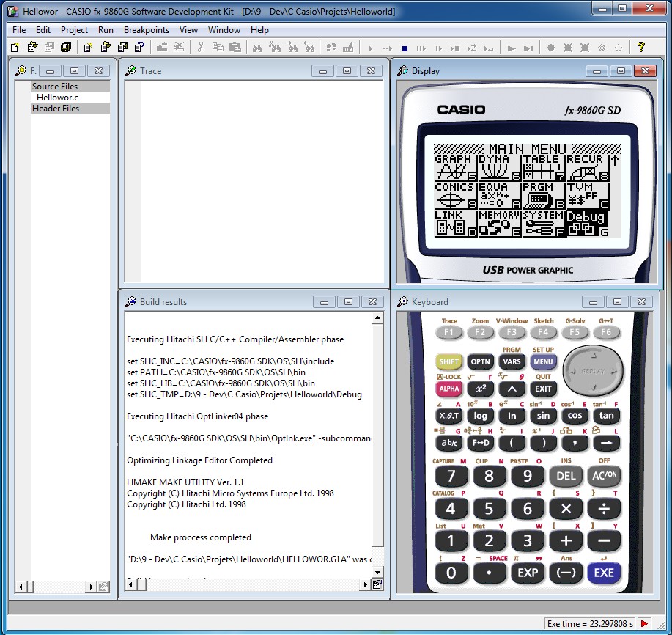The image size is (672, 635).
Task: Click the OPTN key on calculator
Action: pos(480,361)
